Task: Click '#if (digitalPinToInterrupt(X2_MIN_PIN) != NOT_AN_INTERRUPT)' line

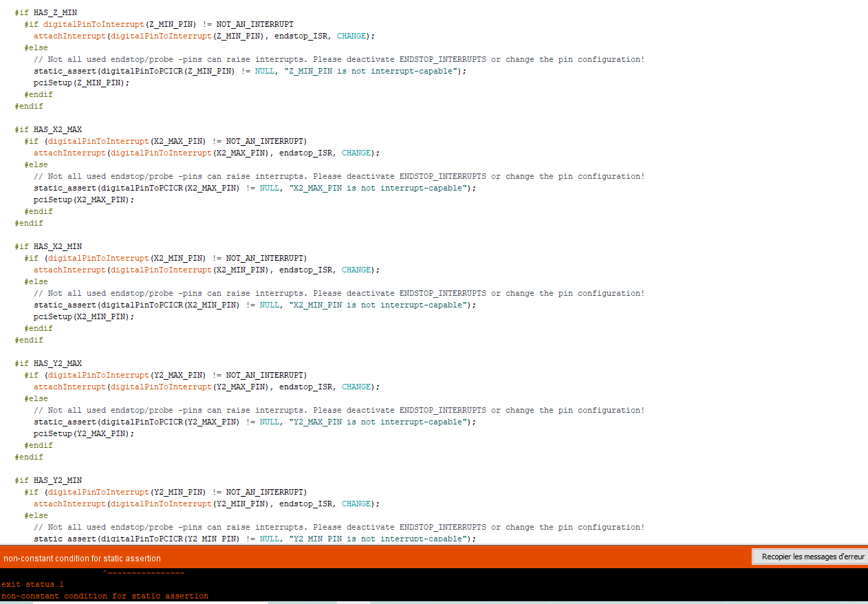Action: point(165,258)
